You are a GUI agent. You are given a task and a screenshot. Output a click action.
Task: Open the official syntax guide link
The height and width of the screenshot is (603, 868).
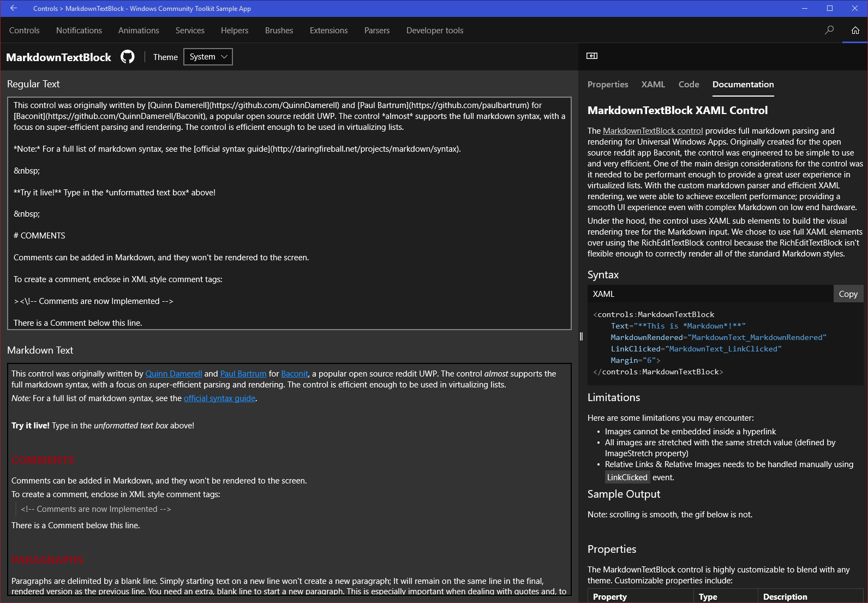[219, 398]
